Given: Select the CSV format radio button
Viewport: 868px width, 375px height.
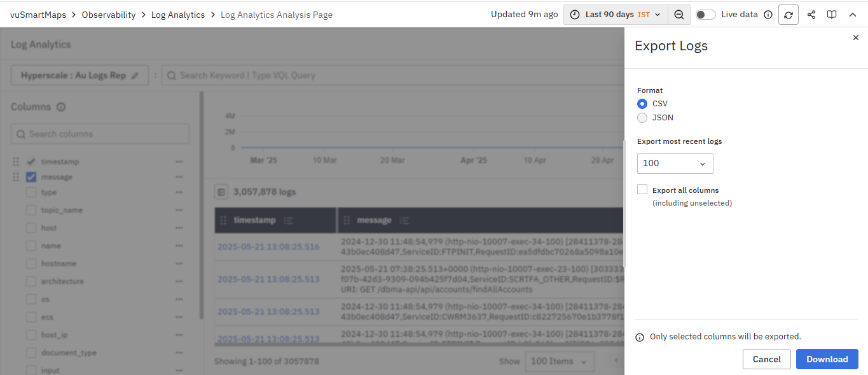Looking at the screenshot, I should click(642, 104).
